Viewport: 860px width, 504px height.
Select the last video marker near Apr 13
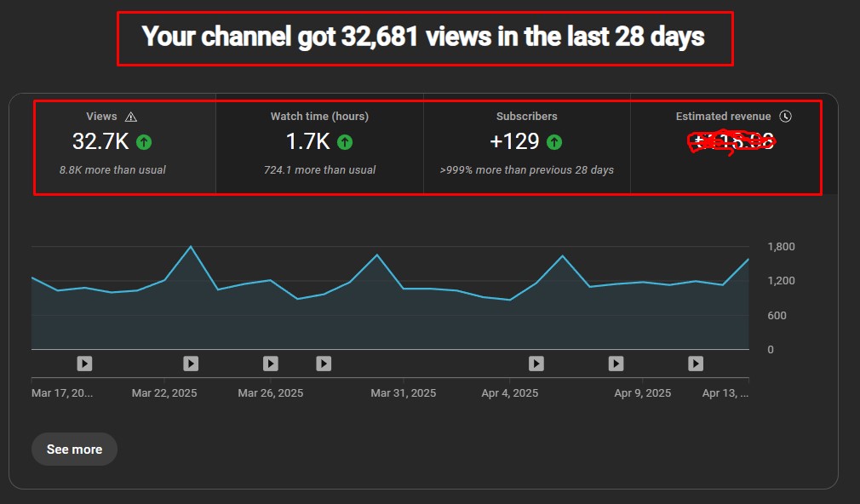click(696, 364)
